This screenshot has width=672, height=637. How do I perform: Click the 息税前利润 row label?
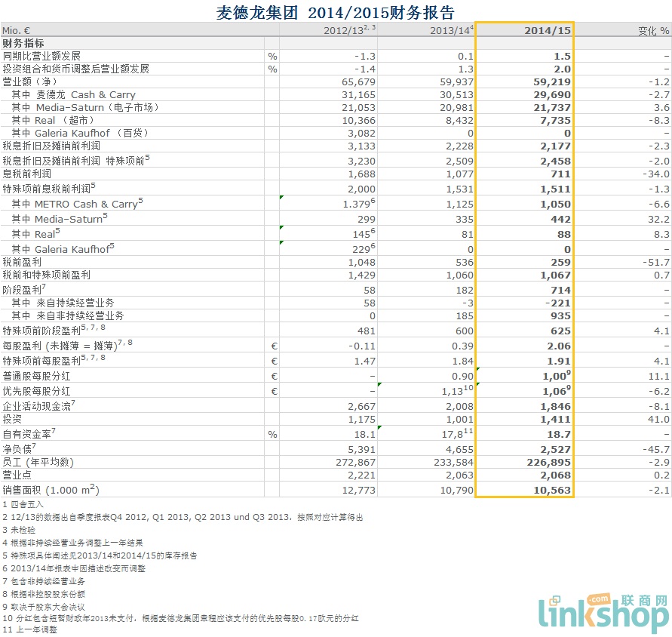pos(29,174)
